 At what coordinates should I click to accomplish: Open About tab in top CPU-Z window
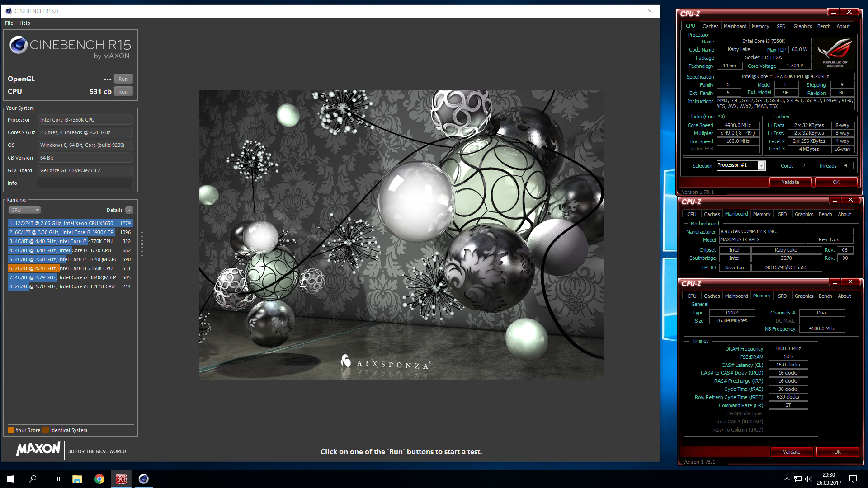click(843, 26)
